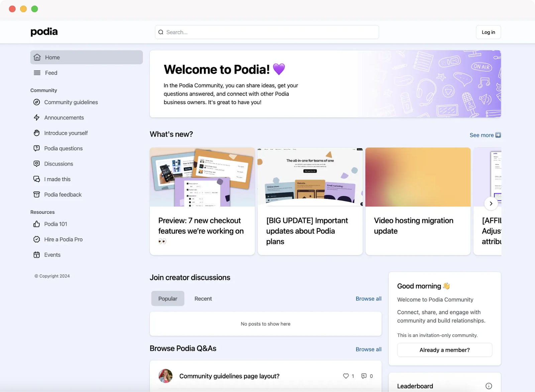Open the Podia questions label
Viewport: 535px width, 392px height.
coord(64,148)
